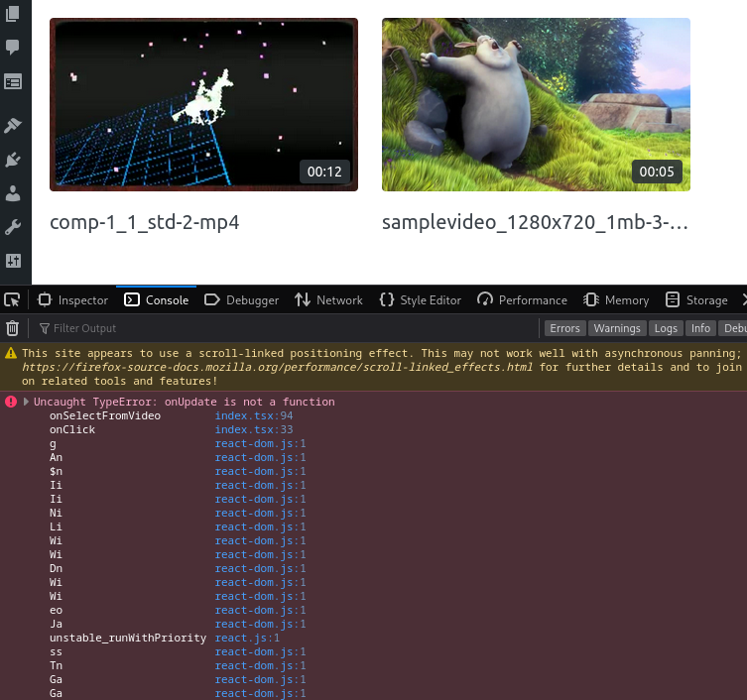Click the Ni stack frame name

[x=56, y=513]
